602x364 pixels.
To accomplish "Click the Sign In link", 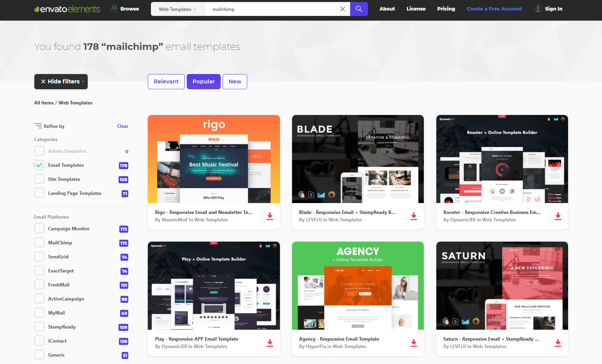I will (x=554, y=9).
